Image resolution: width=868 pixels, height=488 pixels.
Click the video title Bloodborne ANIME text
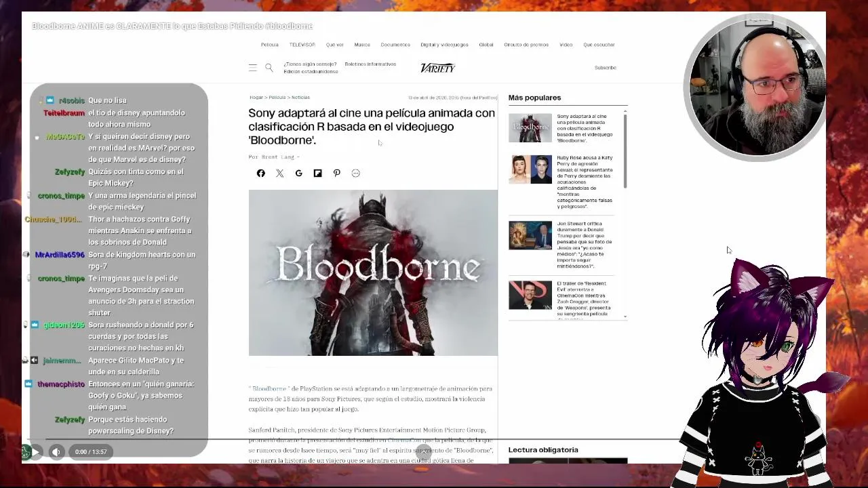point(172,26)
